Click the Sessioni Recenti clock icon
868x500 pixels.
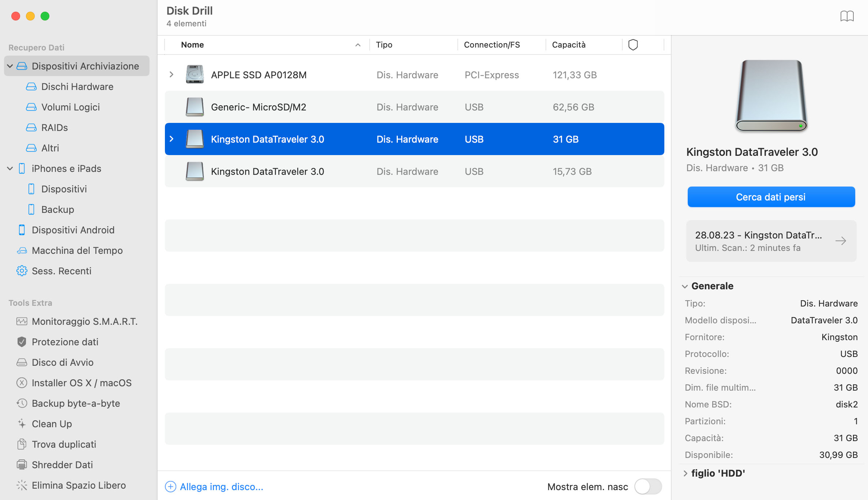21,271
